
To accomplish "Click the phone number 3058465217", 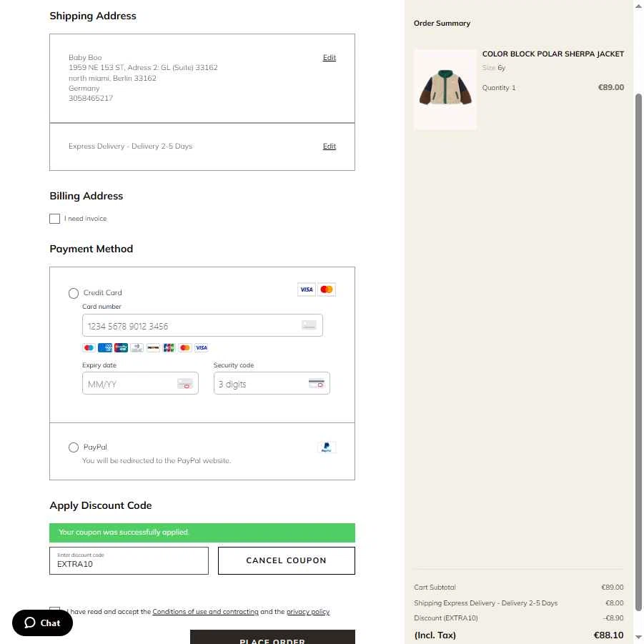I will [x=91, y=98].
